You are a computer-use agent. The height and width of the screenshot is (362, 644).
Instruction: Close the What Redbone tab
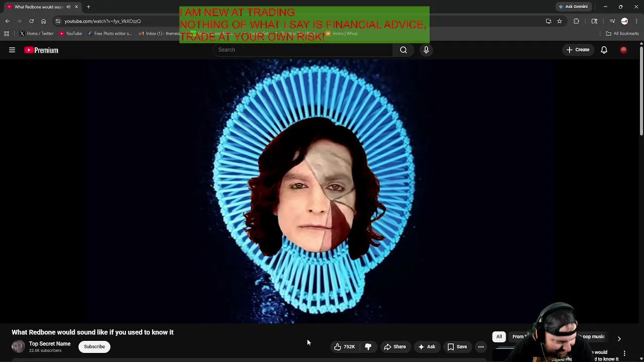[76, 7]
